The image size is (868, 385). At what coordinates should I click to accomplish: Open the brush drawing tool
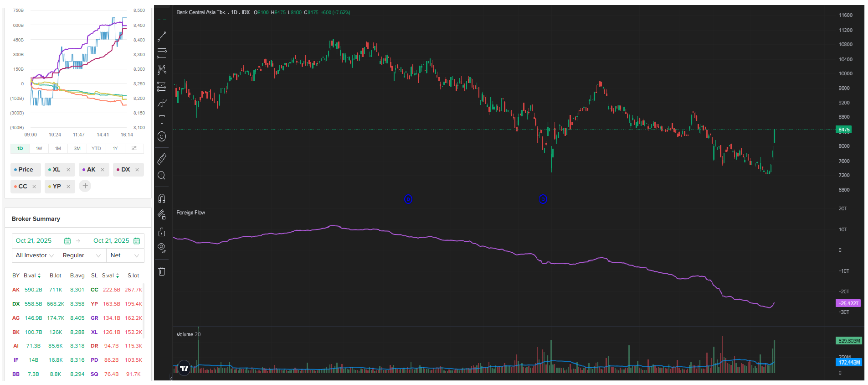click(x=162, y=104)
